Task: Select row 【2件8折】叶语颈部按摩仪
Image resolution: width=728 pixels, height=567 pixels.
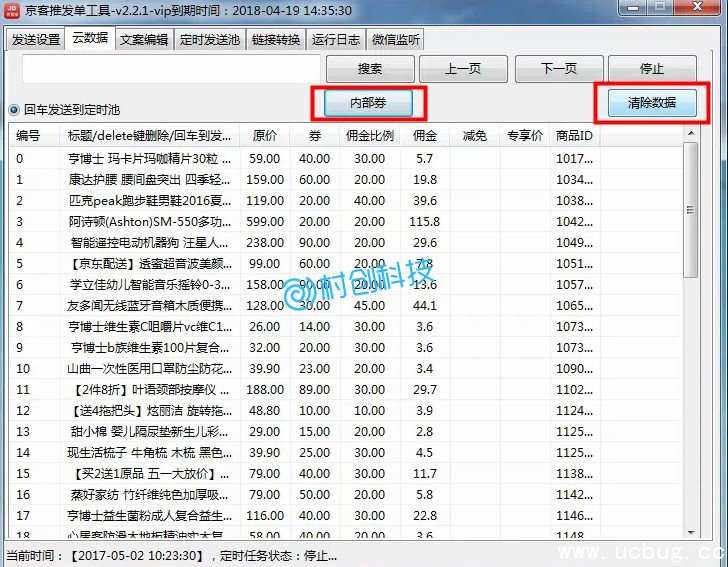Action: (346, 390)
